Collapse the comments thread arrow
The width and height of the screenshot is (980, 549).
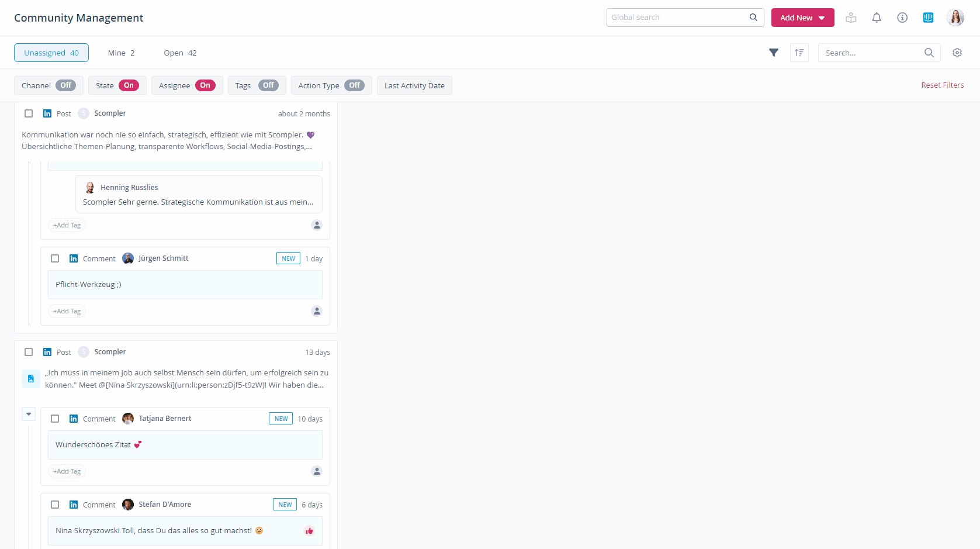(29, 414)
